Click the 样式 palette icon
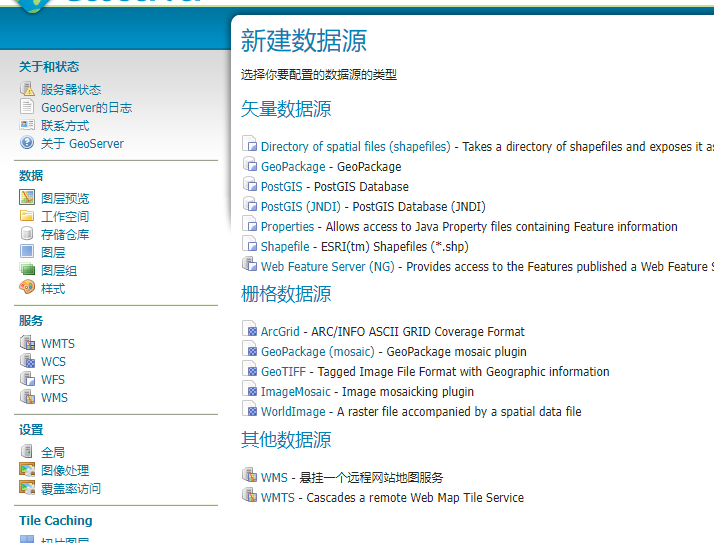714x543 pixels. coord(27,287)
